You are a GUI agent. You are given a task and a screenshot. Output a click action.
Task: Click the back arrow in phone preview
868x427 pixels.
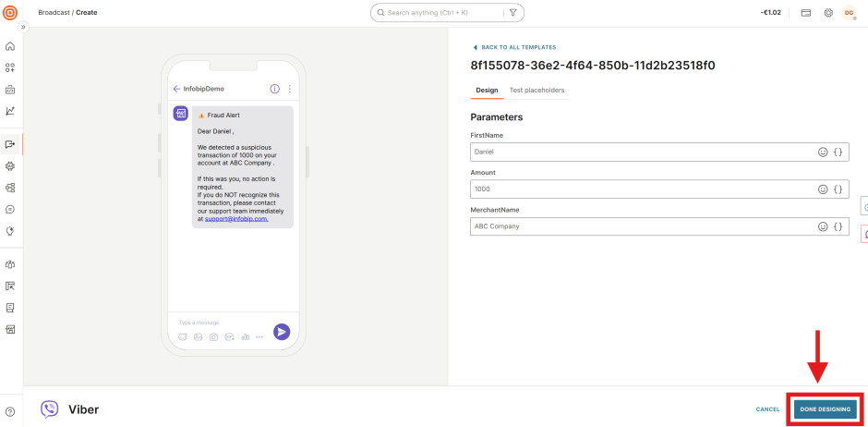pyautogui.click(x=176, y=89)
